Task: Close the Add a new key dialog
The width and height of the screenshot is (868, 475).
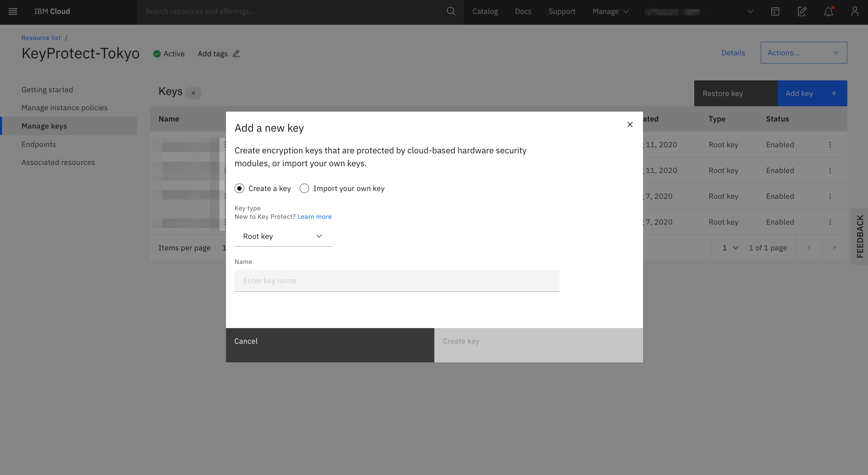Action: tap(630, 125)
